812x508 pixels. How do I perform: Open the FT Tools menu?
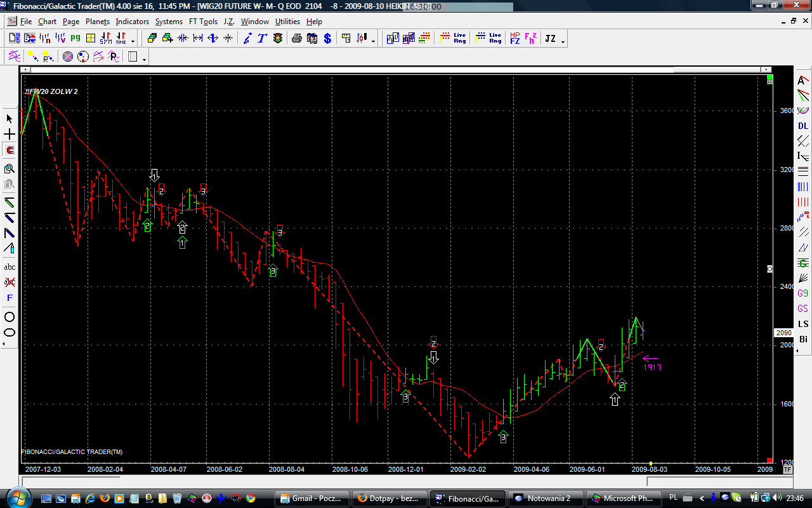pos(203,22)
